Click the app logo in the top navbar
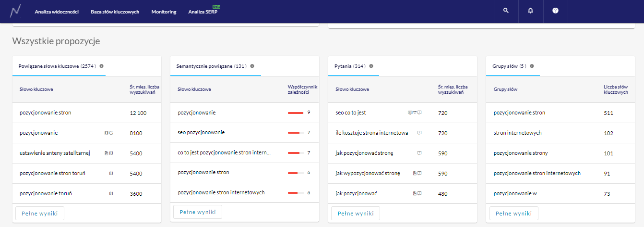The width and height of the screenshot is (644, 227). 16,11
